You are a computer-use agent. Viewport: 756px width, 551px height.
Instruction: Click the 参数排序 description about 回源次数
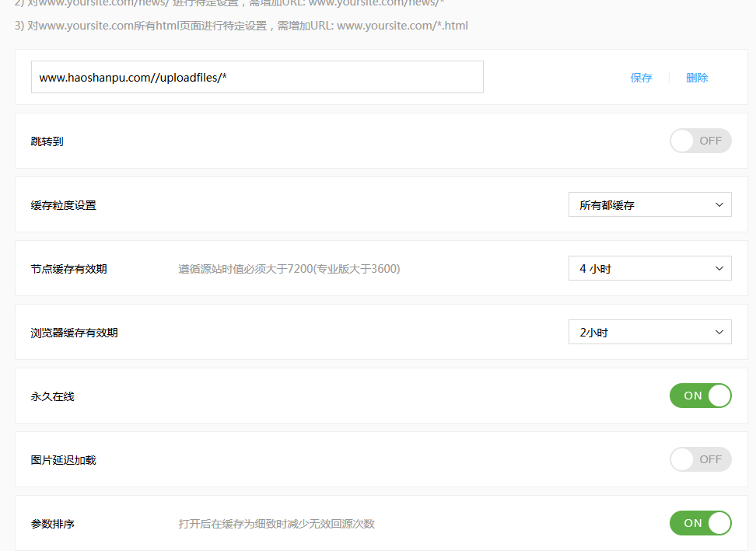coord(276,524)
